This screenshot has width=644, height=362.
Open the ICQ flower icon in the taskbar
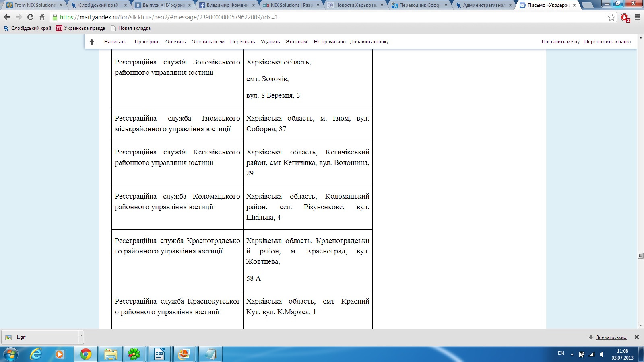(134, 354)
